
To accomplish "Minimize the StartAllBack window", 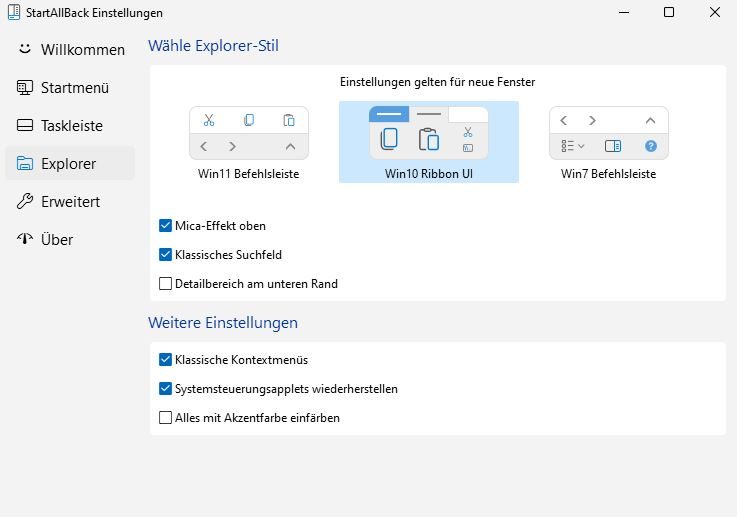I will pyautogui.click(x=624, y=12).
